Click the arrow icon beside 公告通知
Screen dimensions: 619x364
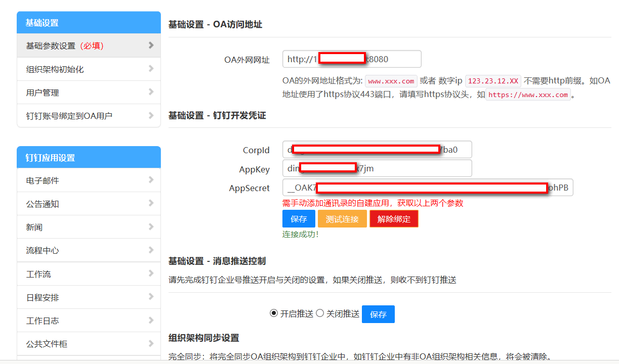[x=151, y=203]
